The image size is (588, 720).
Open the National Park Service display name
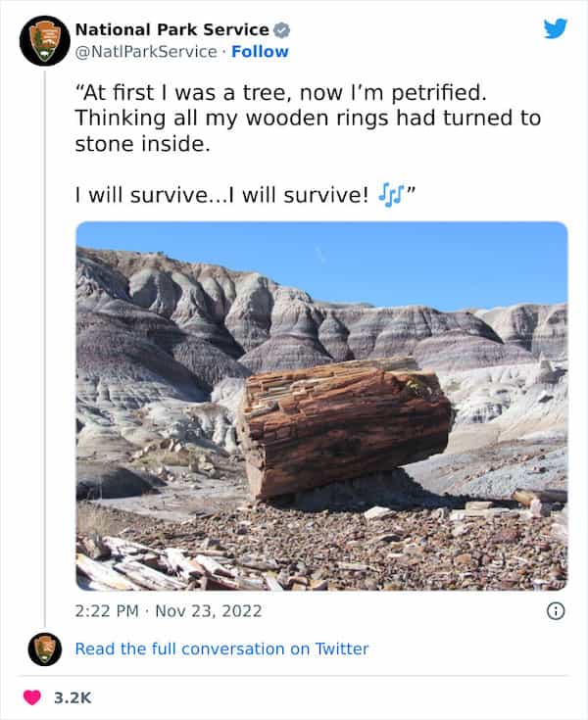click(x=171, y=29)
